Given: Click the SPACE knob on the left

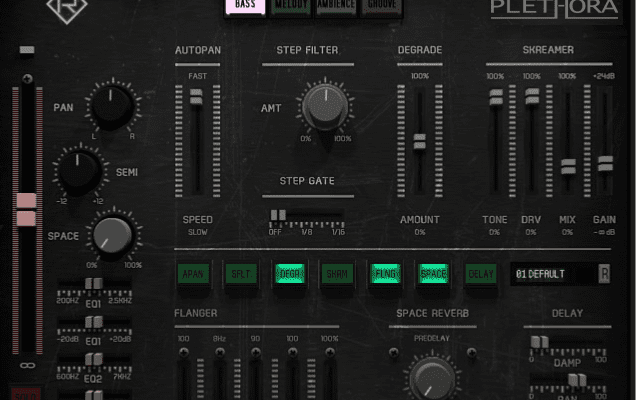Looking at the screenshot, I should (x=113, y=237).
